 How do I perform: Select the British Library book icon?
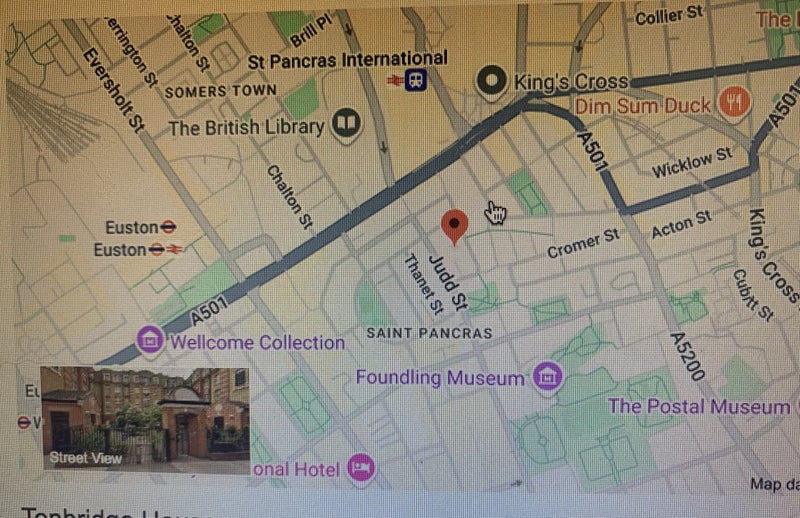346,124
